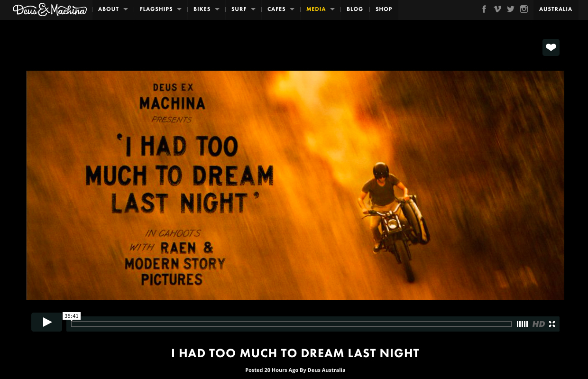The height and width of the screenshot is (379, 588).
Task: Open the Media menu
Action: [x=316, y=9]
